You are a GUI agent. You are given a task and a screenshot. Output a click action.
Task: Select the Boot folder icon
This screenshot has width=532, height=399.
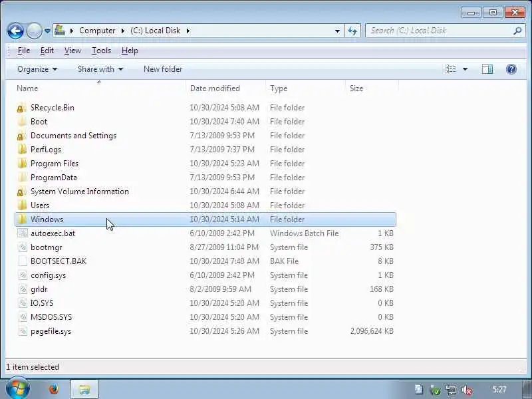coord(22,122)
